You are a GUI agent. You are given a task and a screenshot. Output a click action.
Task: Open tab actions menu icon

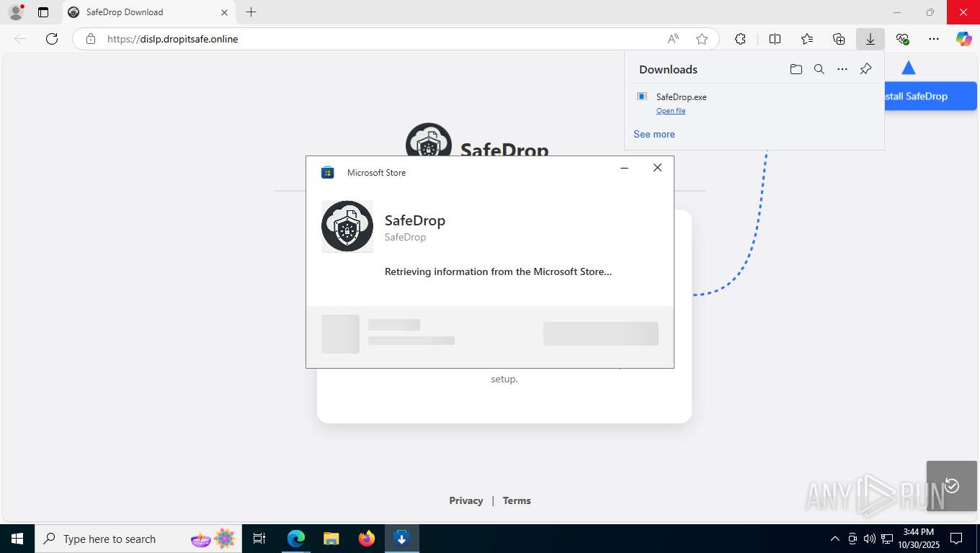pos(43,12)
